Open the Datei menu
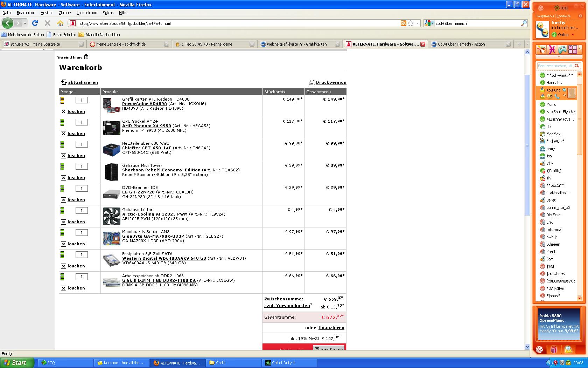Screen dimensions: 588x368 pyautogui.click(x=7, y=13)
